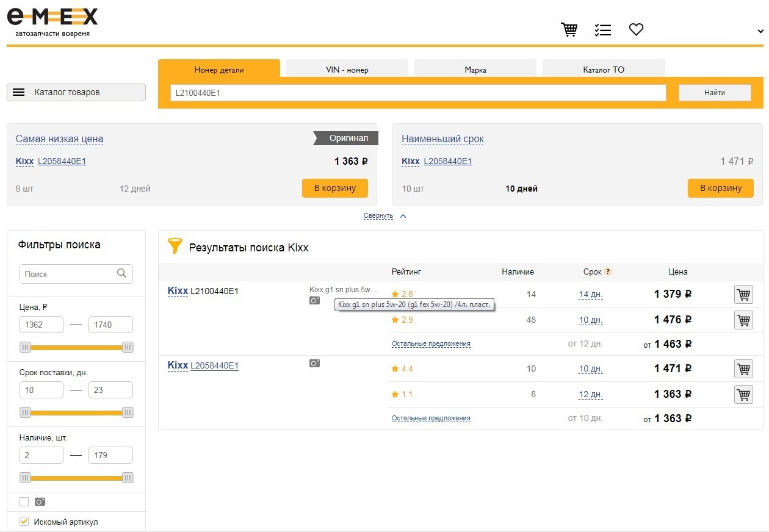Add 1 471 ₽ offer to cart
769x532 pixels.
tap(743, 369)
